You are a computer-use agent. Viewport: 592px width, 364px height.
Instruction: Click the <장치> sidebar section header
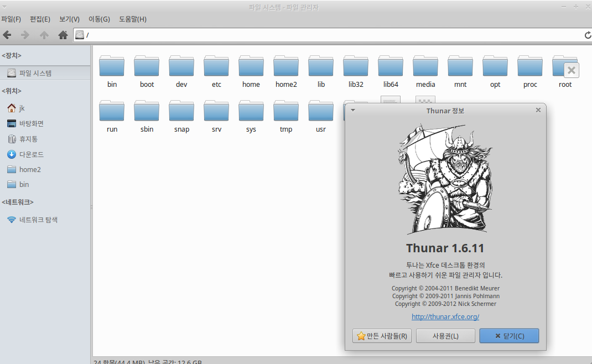pos(12,55)
